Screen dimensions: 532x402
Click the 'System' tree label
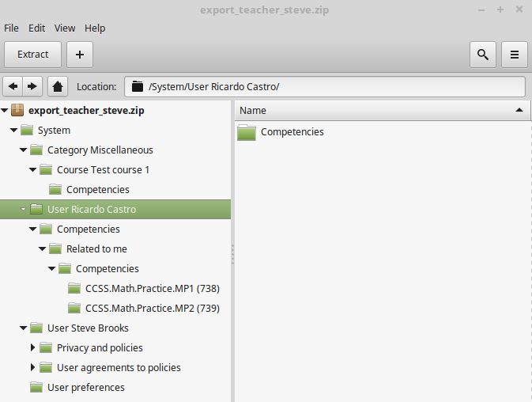(x=54, y=131)
